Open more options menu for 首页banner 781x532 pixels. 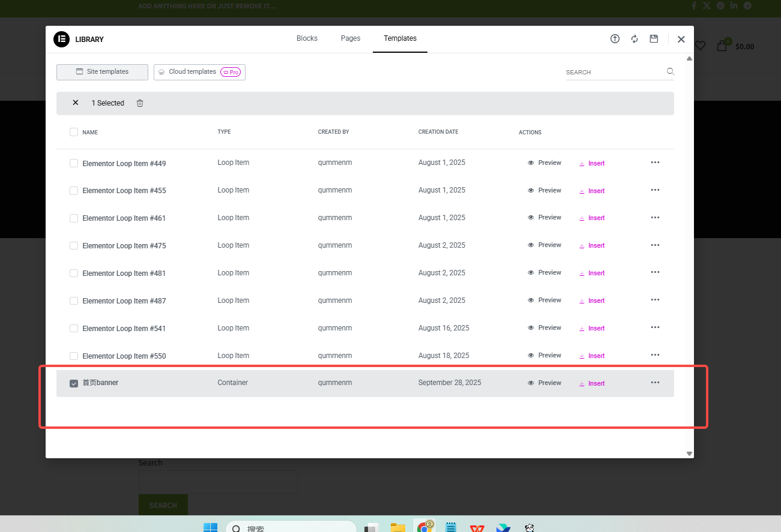[x=655, y=383]
